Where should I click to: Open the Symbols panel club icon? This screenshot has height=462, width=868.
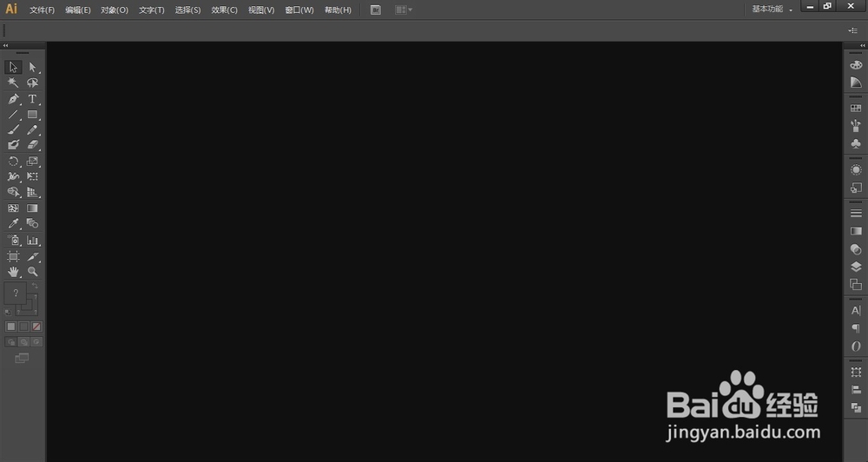(x=856, y=144)
